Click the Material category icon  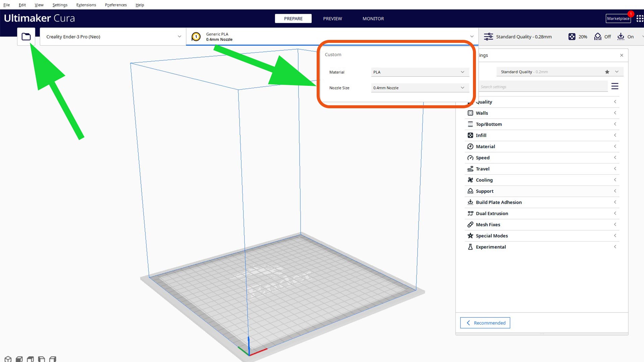tap(470, 146)
